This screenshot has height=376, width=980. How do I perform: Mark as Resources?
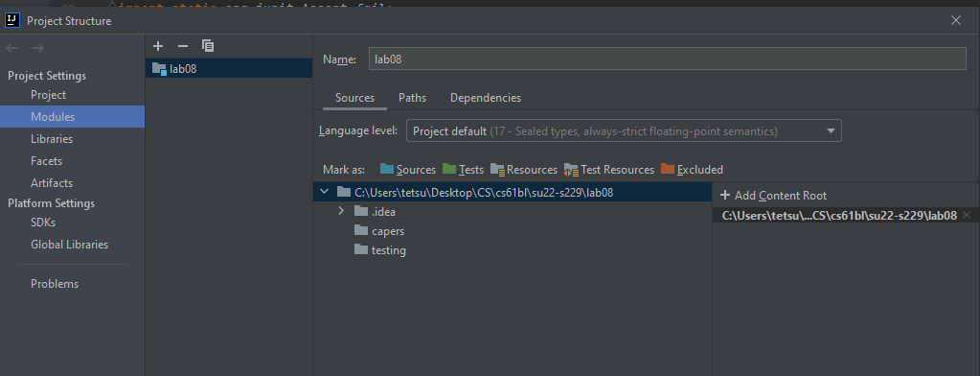click(524, 170)
